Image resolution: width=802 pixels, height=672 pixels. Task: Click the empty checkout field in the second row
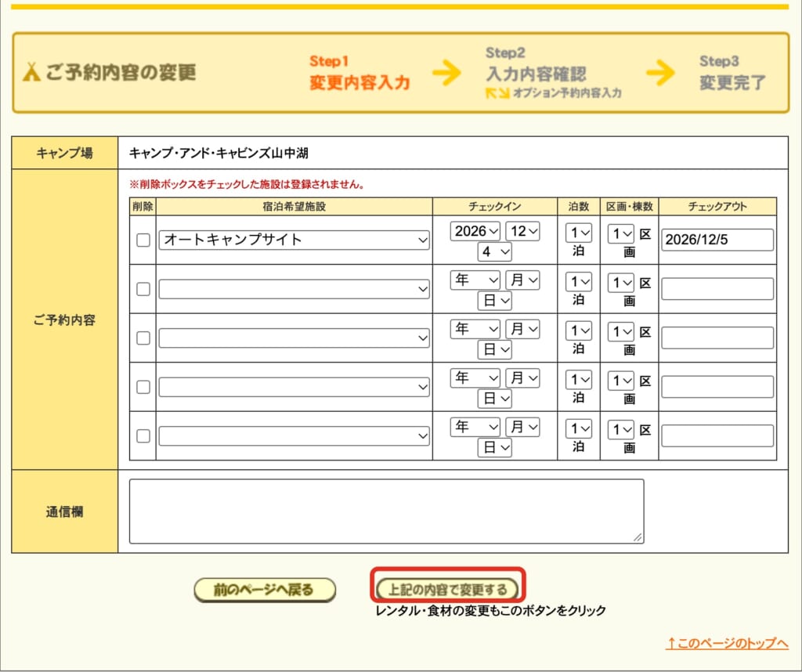pos(717,289)
